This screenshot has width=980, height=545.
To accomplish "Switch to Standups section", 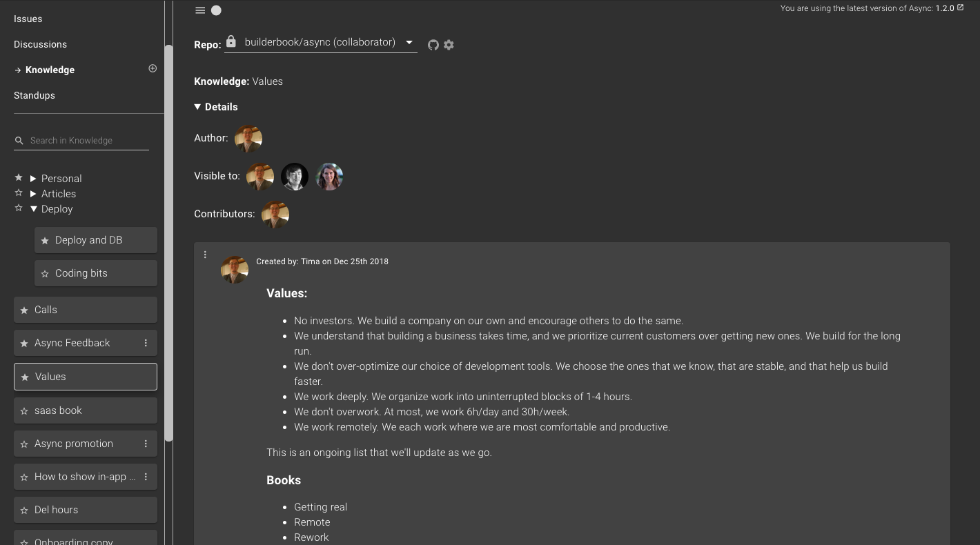I will pos(34,95).
